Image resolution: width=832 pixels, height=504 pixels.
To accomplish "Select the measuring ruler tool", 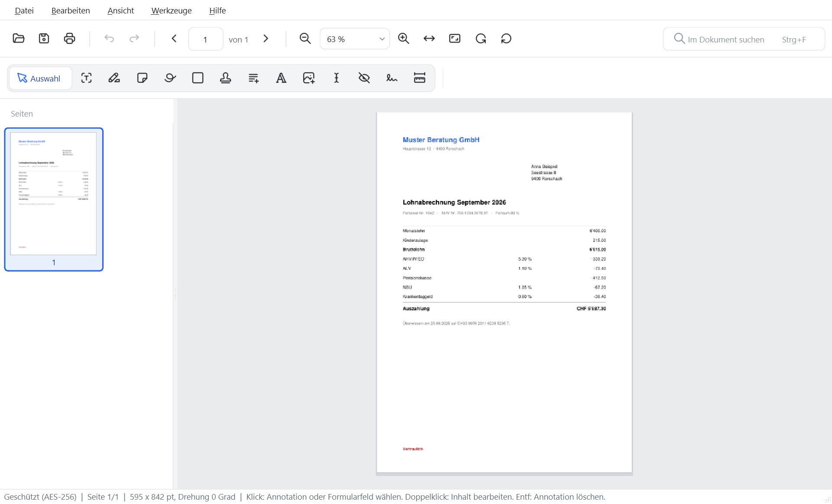I will click(x=419, y=78).
